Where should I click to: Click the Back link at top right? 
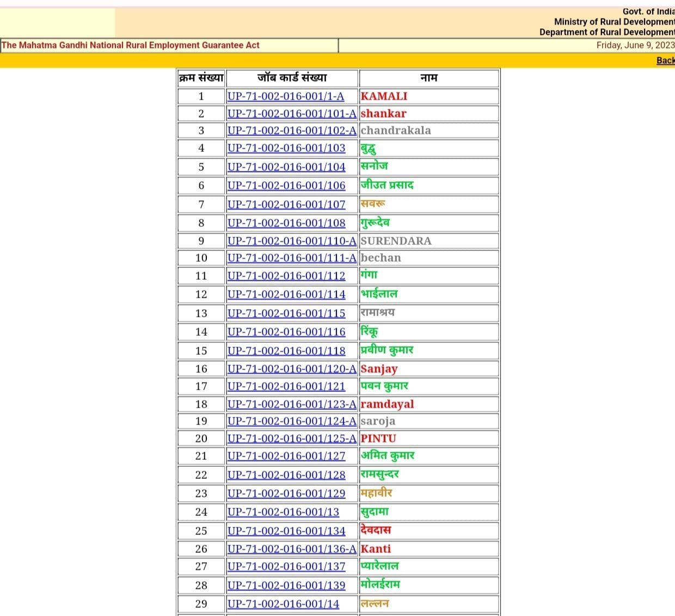(x=665, y=61)
